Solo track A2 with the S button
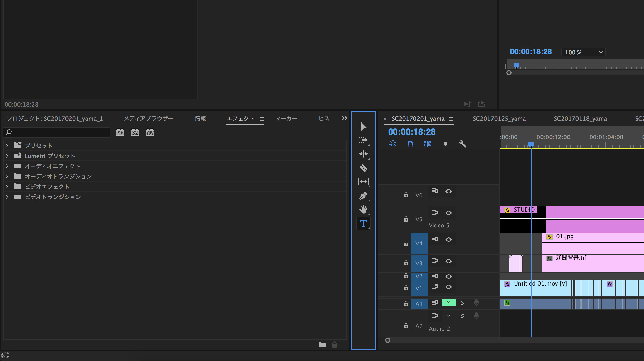 (x=462, y=316)
